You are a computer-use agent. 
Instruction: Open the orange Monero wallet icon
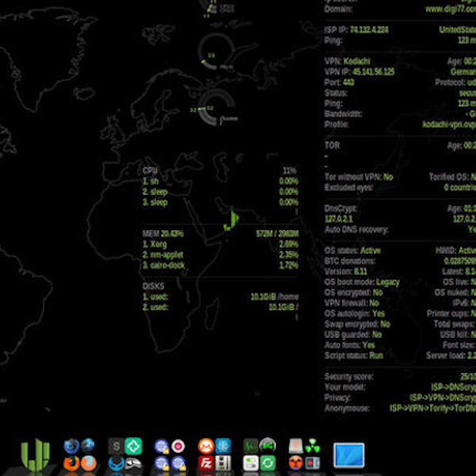tap(205, 446)
